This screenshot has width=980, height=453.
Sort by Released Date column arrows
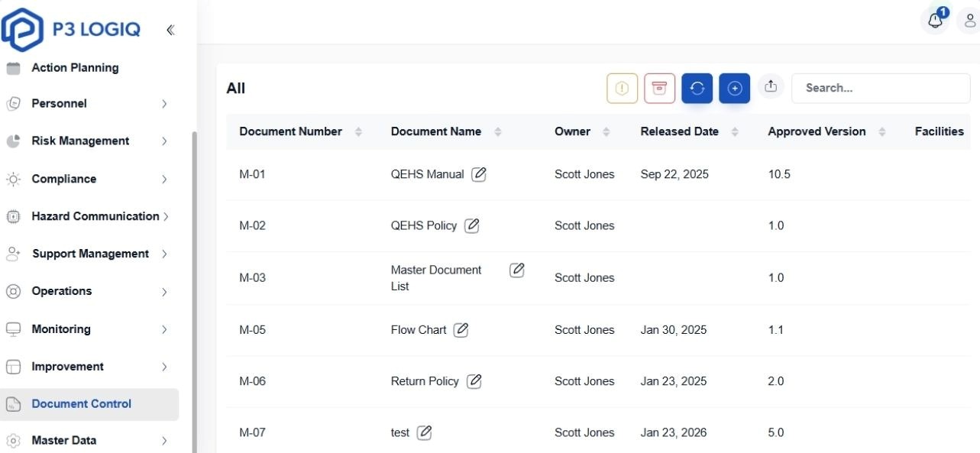pos(735,131)
